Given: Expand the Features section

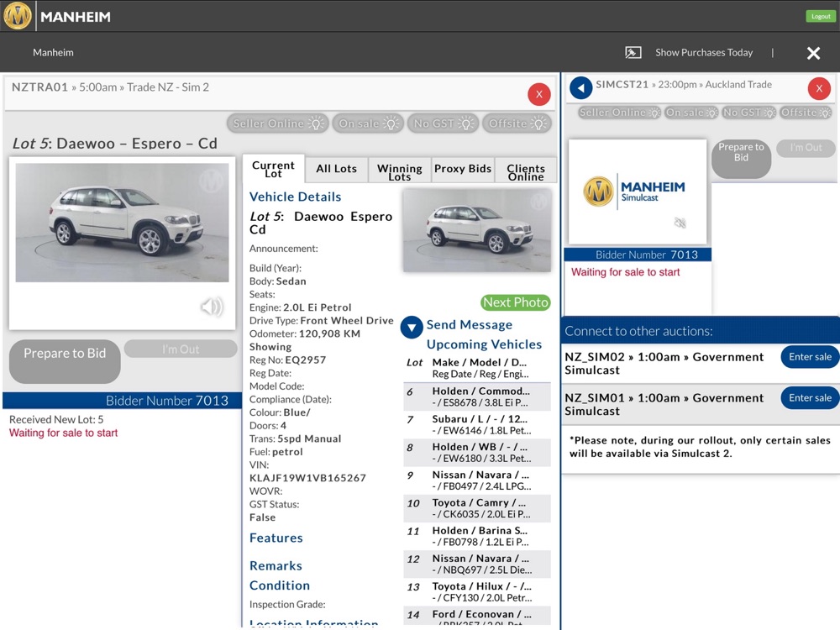Looking at the screenshot, I should [276, 538].
